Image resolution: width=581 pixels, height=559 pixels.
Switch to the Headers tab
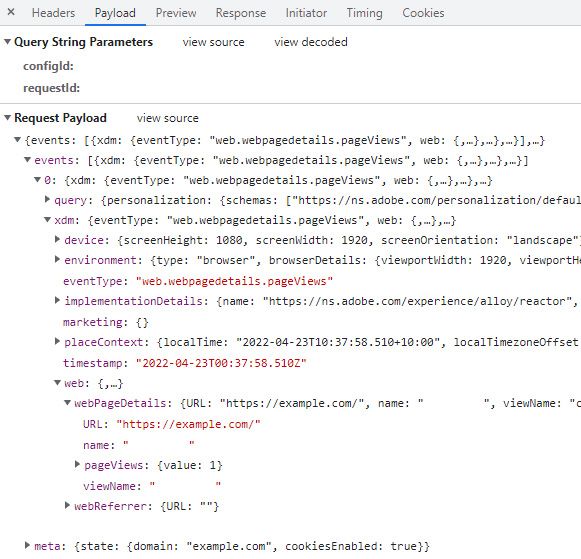pyautogui.click(x=53, y=13)
